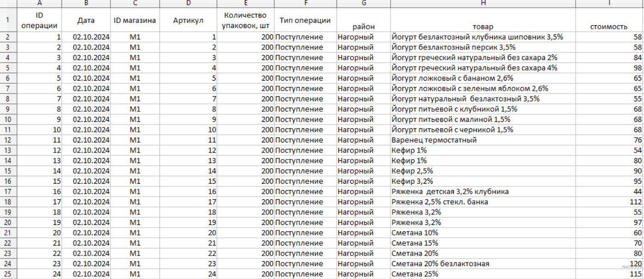This screenshot has height=279, width=644.
Task: Click the select-all corner box
Action: click(x=8, y=3)
